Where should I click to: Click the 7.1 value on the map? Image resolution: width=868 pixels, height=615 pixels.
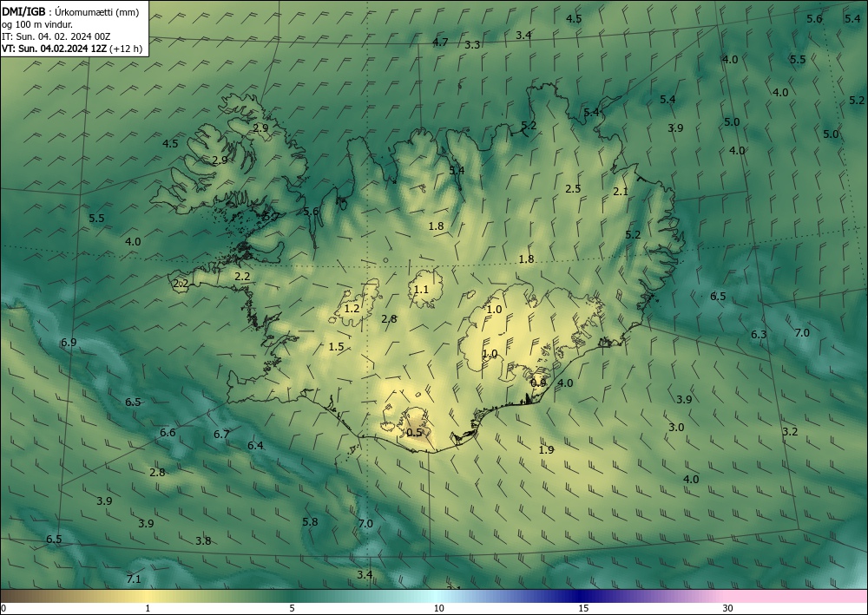134,579
